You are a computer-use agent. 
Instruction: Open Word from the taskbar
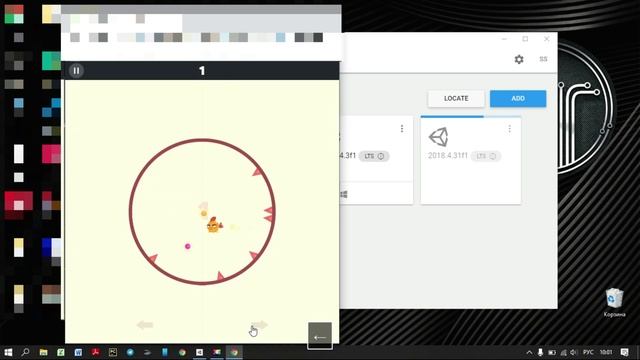78,352
